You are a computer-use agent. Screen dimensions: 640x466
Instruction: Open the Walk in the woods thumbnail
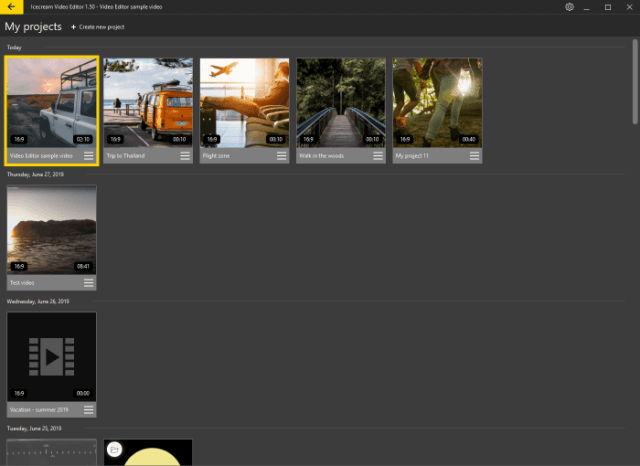tap(341, 102)
